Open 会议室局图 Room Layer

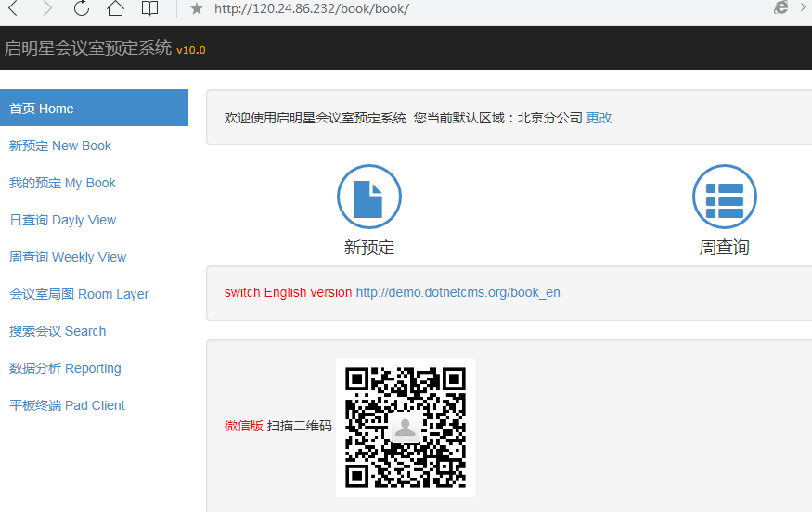[x=79, y=295]
